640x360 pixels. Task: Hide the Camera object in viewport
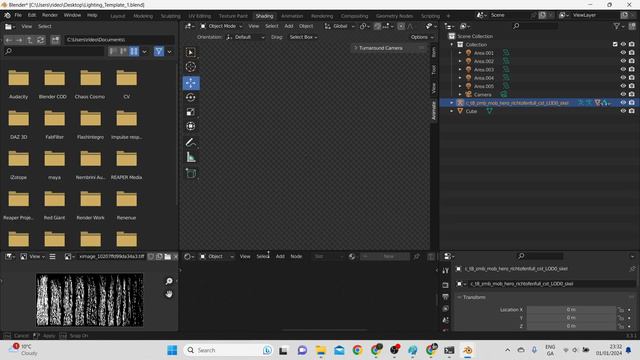[x=623, y=94]
